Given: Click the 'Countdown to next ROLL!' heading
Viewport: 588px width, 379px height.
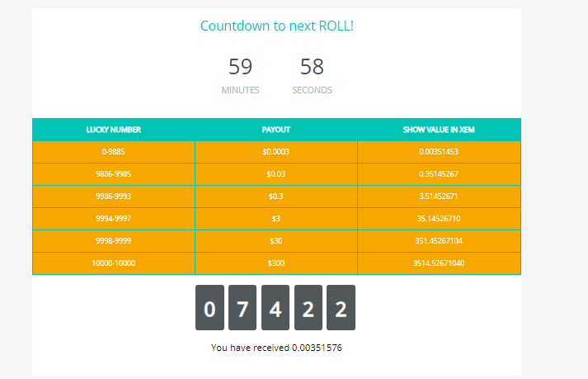Looking at the screenshot, I should (x=276, y=26).
